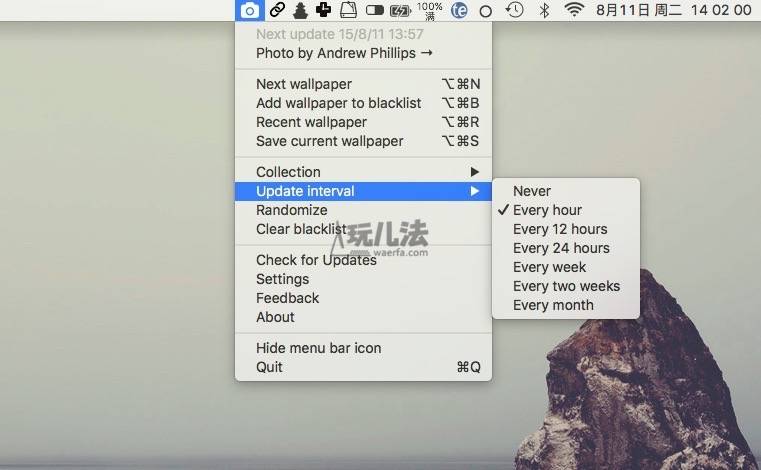Open the Feedback menu item
The image size is (761, 470).
point(364,298)
